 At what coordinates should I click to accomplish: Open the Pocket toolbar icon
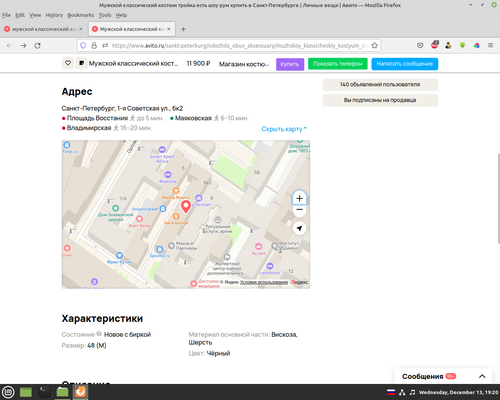tap(420, 45)
